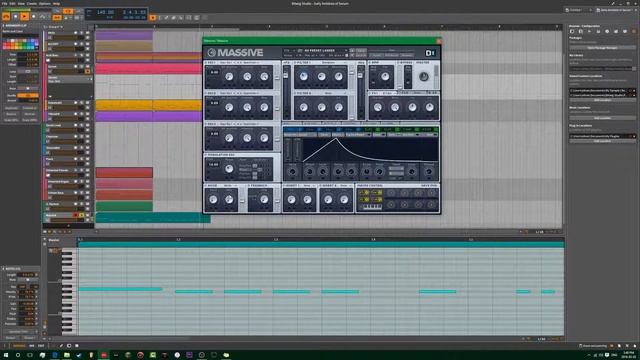
Task: Click Filter 2 resonance knob
Action: click(x=338, y=107)
